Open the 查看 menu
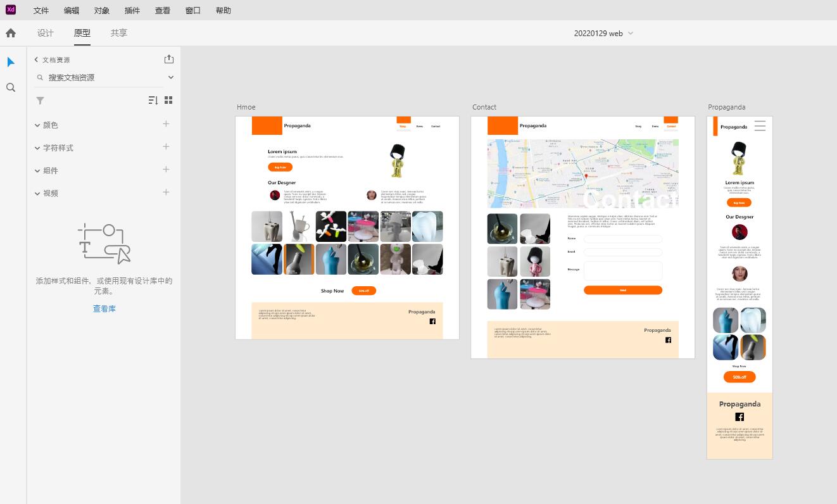Image resolution: width=837 pixels, height=504 pixels. pos(163,11)
